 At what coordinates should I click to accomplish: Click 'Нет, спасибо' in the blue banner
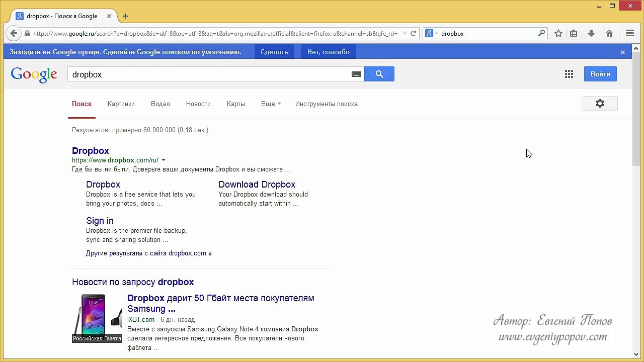coord(329,52)
